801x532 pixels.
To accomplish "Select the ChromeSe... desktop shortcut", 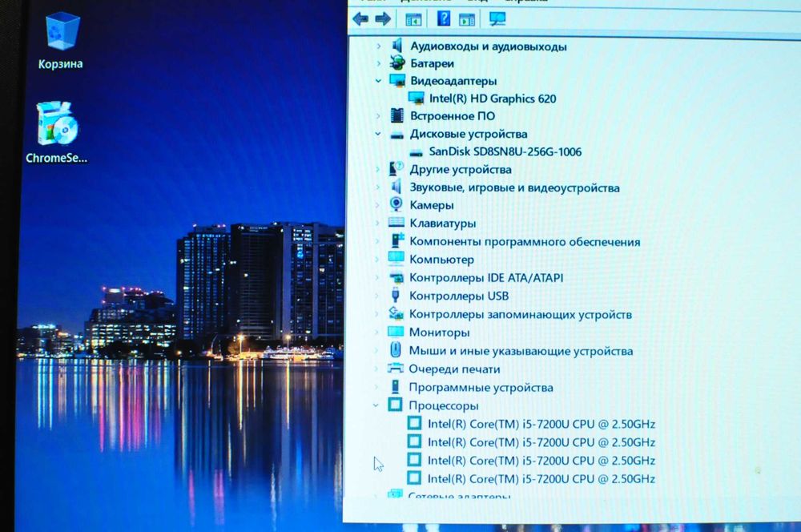I will tap(57, 133).
